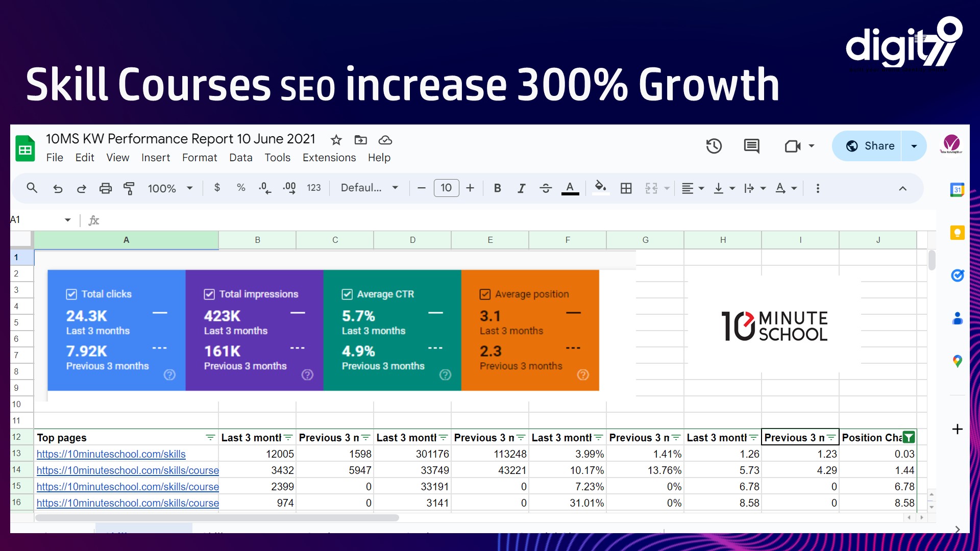Redo the last action
This screenshot has width=980, height=551.
pos(82,189)
